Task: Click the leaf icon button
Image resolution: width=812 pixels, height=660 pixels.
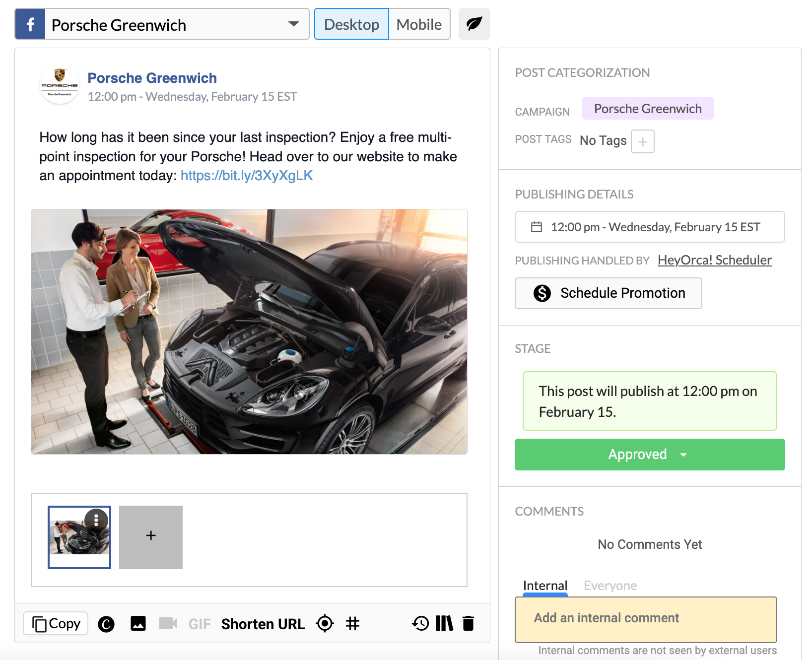Action: [474, 24]
